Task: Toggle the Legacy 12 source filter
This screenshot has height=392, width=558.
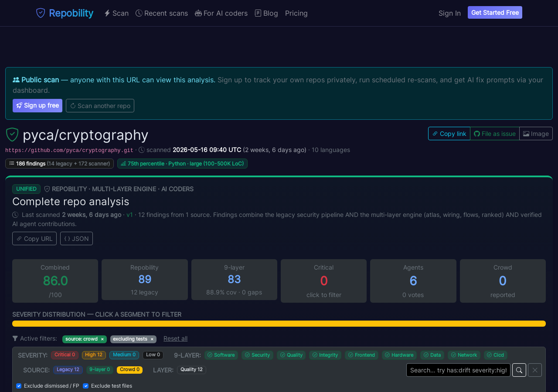Action: pos(68,370)
